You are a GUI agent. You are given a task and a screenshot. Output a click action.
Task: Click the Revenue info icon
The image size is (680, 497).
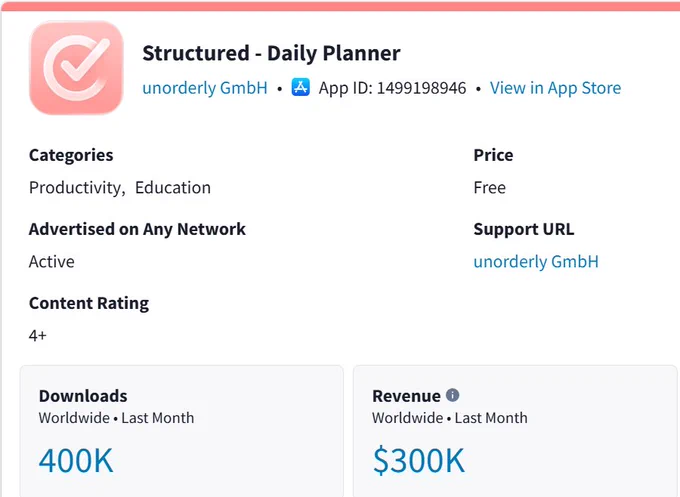click(x=452, y=395)
